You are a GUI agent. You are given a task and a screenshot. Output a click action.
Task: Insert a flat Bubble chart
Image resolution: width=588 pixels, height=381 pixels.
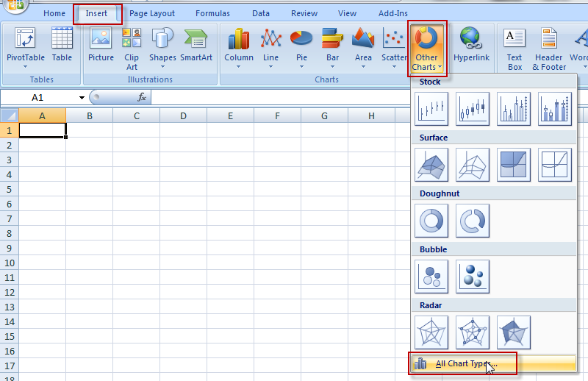point(431,277)
